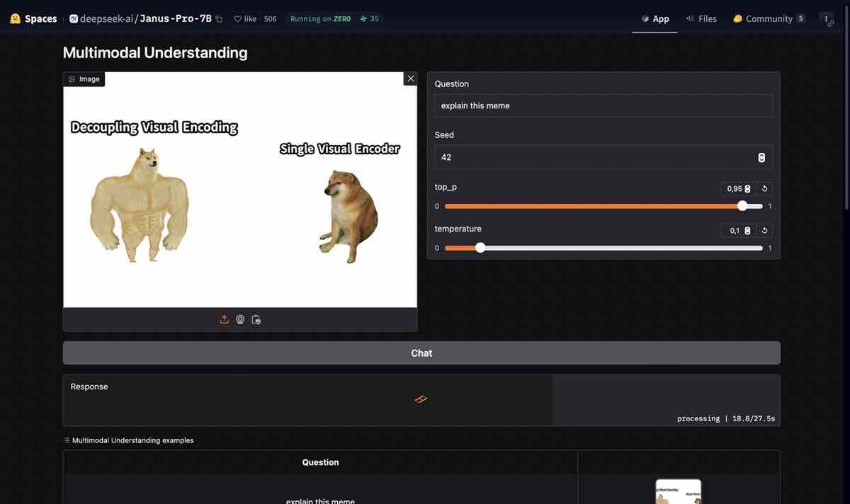Click the webcam capture icon
Viewport: 850px width, 504px height.
click(x=240, y=319)
